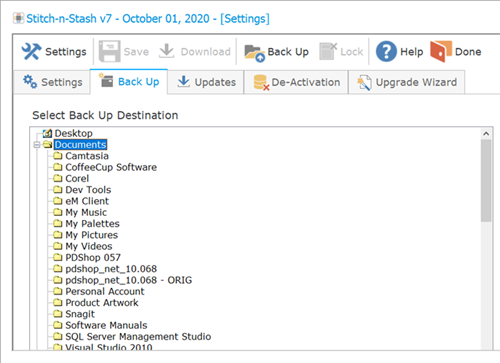Screen dimensions: 500x363
Task: Click the Lock toolbar icon
Action: pyautogui.click(x=328, y=51)
